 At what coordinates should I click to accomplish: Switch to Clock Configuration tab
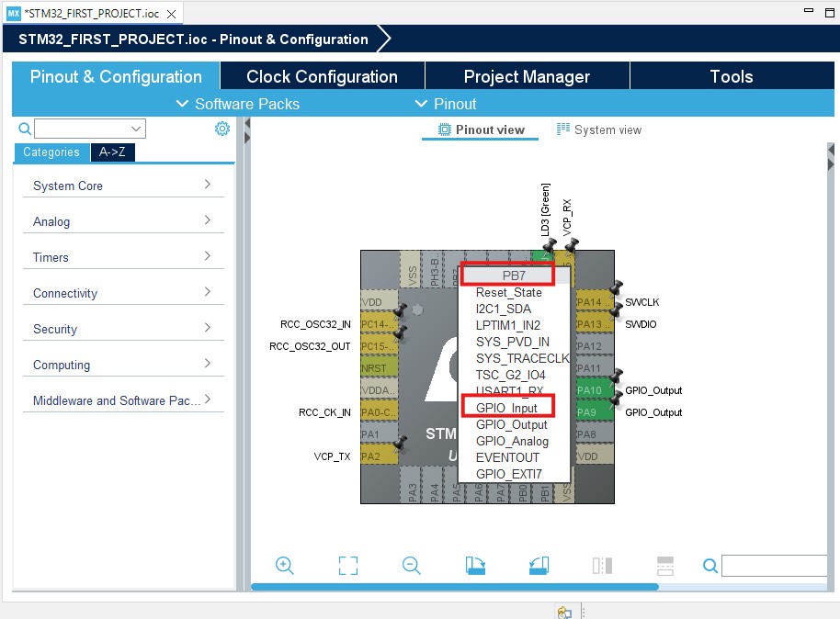(x=322, y=76)
